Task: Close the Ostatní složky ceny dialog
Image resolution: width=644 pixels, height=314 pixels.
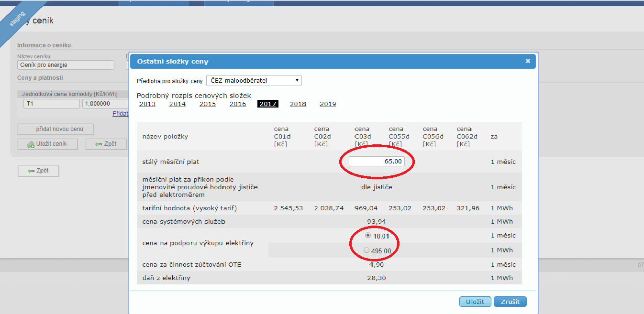Action: tap(528, 61)
